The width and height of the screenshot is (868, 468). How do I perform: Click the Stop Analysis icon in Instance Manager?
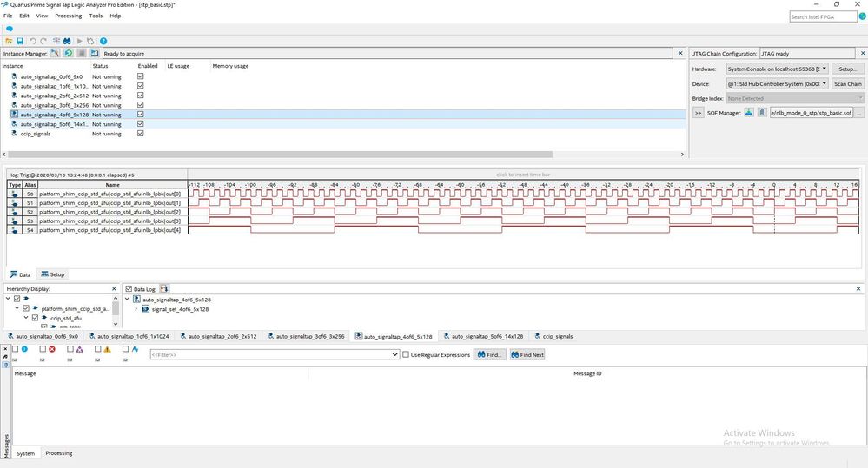point(82,53)
